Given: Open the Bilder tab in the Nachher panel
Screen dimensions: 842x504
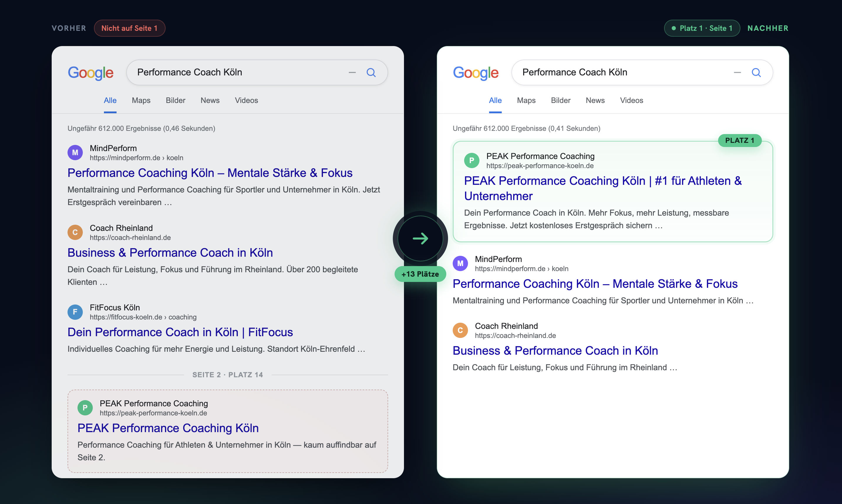Looking at the screenshot, I should tap(561, 100).
